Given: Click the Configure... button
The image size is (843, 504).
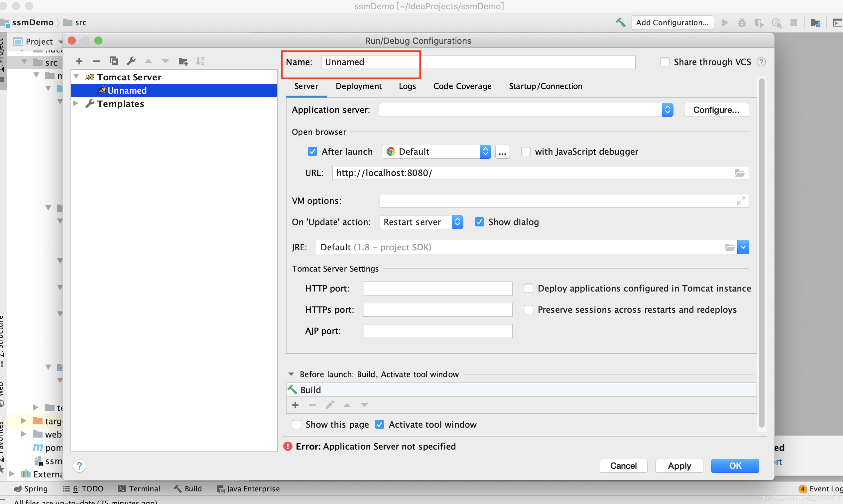Looking at the screenshot, I should [716, 110].
